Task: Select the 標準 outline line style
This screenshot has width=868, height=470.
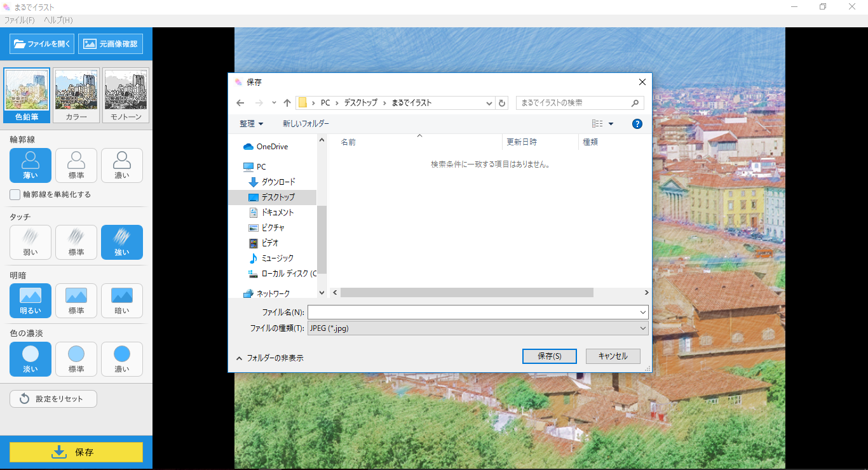Action: (76, 165)
